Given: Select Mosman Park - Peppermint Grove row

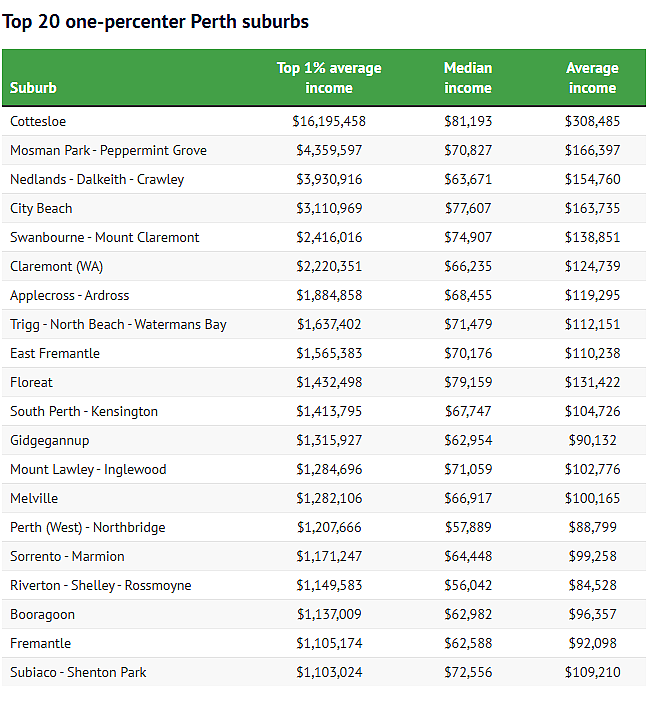Looking at the screenshot, I should pyautogui.click(x=324, y=150).
